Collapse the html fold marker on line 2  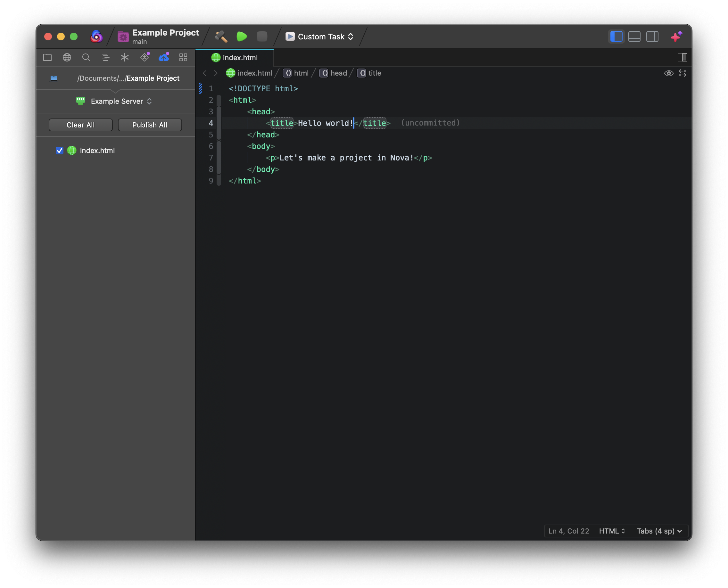point(219,100)
